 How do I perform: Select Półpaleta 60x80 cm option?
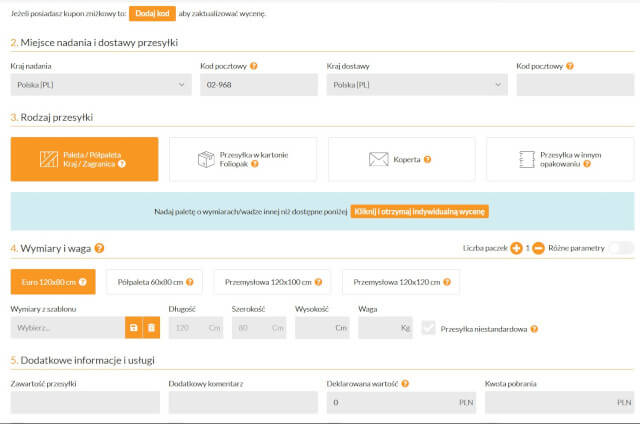click(153, 282)
